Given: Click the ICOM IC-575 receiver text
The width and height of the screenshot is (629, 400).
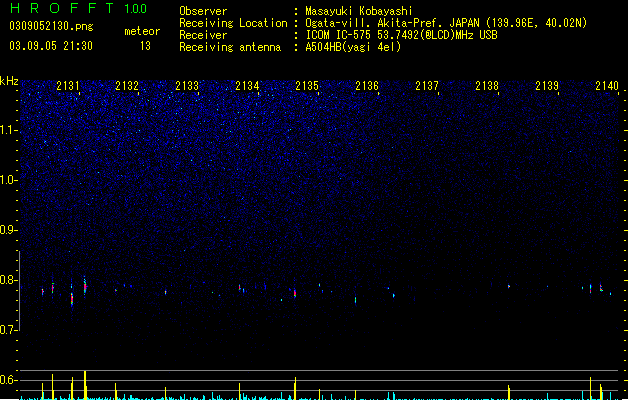Looking at the screenshot, I should tap(401, 35).
